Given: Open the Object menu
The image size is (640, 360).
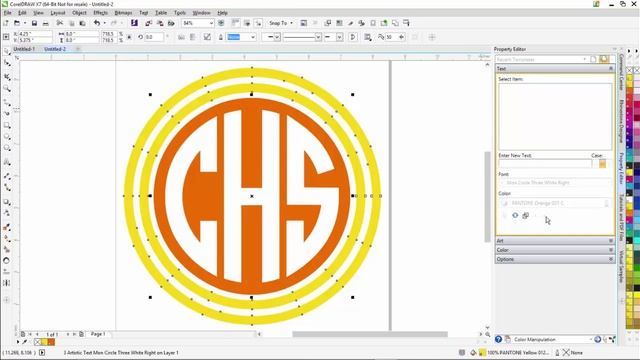Looking at the screenshot, I should pos(79,13).
